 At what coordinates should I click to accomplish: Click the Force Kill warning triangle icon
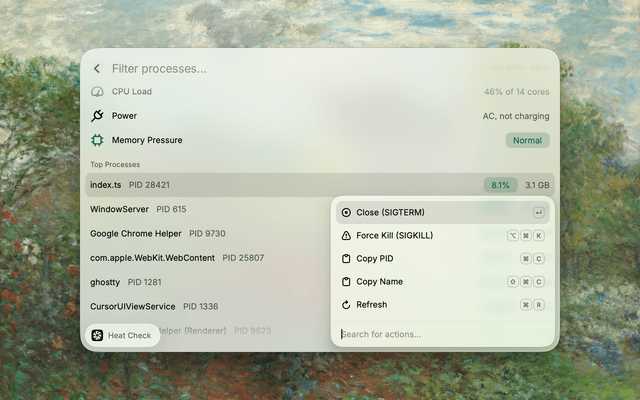346,236
